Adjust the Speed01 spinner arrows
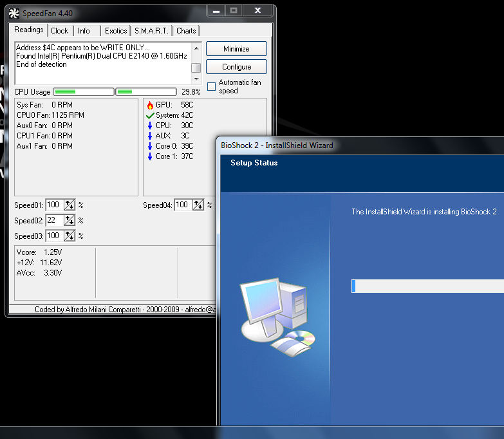This screenshot has height=439, width=504. coord(70,205)
